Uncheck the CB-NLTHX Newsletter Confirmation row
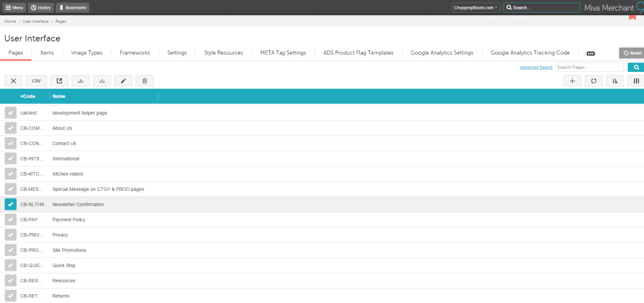The height and width of the screenshot is (303, 644). coord(11,204)
